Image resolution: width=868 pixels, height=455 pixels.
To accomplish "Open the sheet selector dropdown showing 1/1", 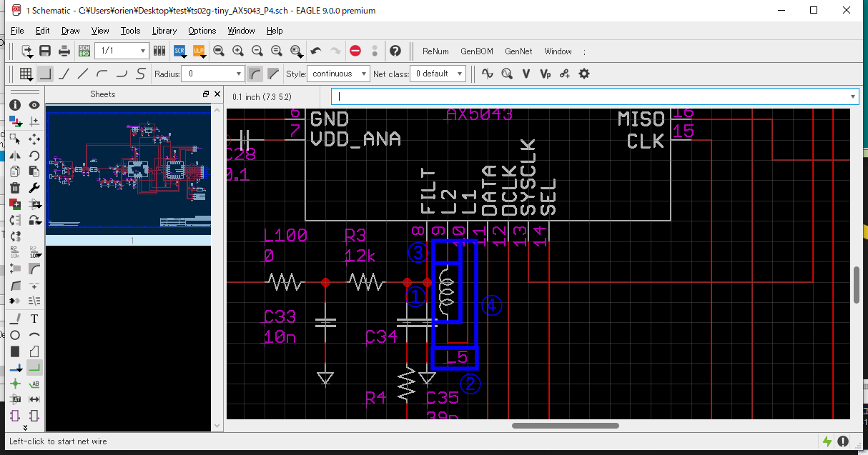I will click(x=122, y=51).
